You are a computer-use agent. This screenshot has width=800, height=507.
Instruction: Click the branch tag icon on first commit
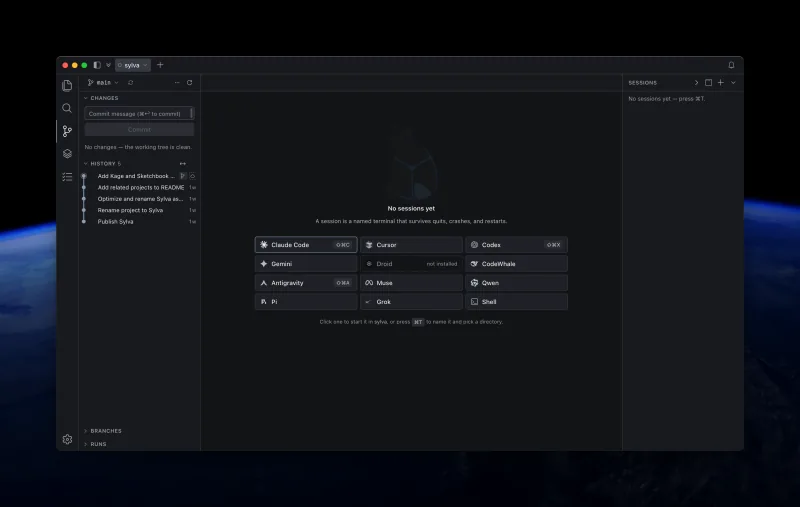[183, 176]
